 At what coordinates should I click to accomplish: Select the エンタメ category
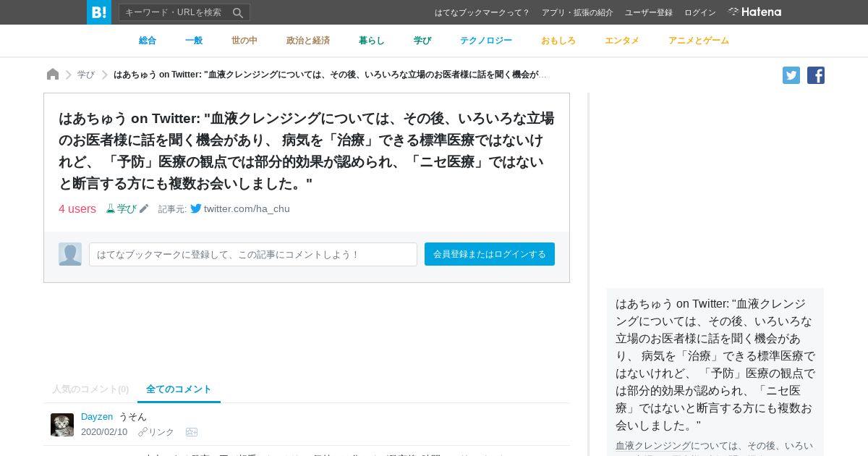click(x=622, y=41)
